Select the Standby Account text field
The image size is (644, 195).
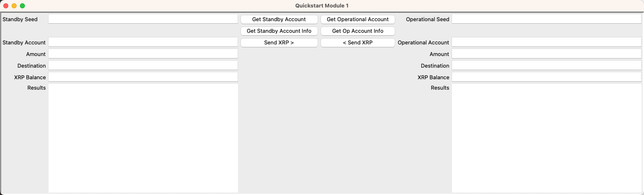tap(143, 42)
